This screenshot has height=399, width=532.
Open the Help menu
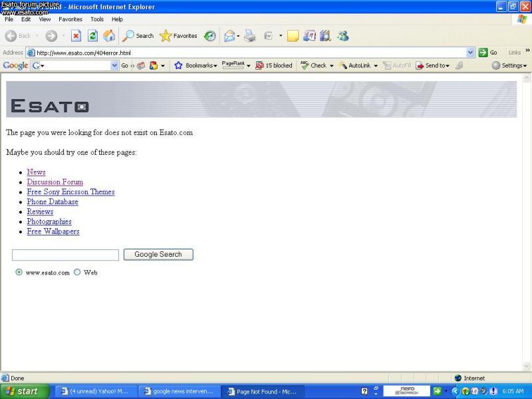117,19
